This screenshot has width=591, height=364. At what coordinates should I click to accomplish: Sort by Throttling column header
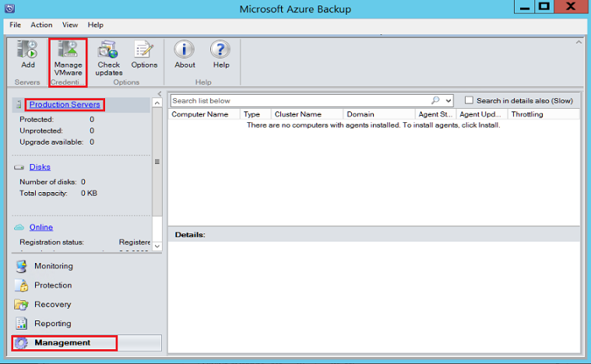tap(544, 114)
